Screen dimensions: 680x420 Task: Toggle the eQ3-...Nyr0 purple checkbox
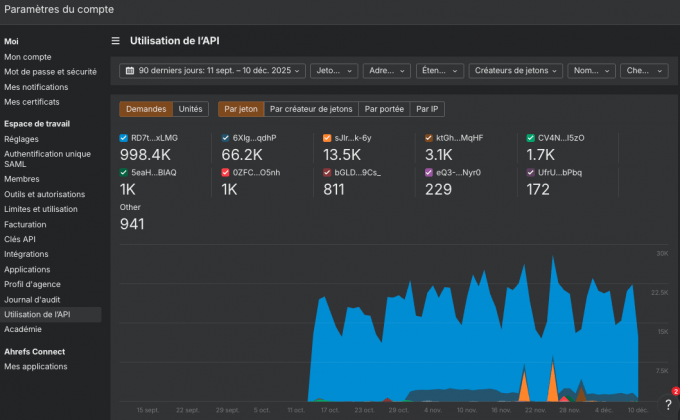[x=429, y=172]
